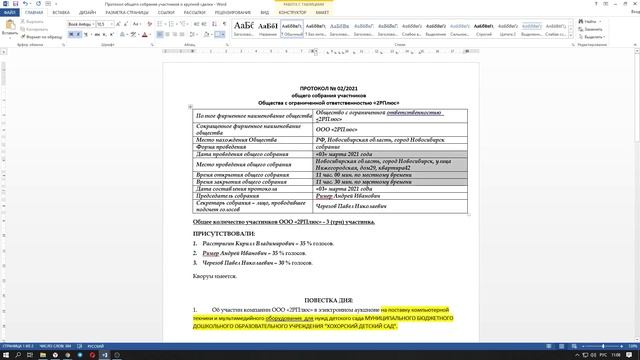The width and height of the screenshot is (640, 360).
Task: Open Find (Найти) binoculars icon
Action: click(x=581, y=21)
